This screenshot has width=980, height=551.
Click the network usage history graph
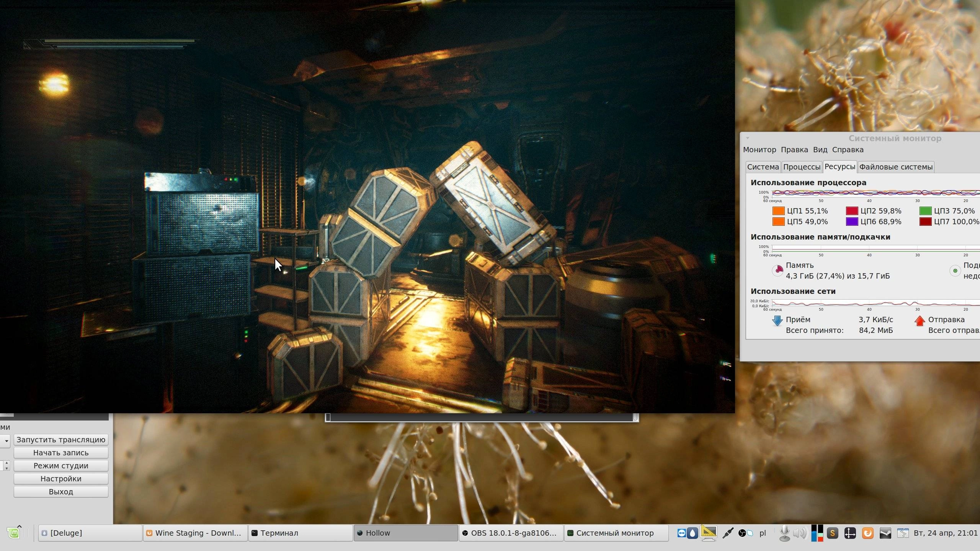pos(876,303)
